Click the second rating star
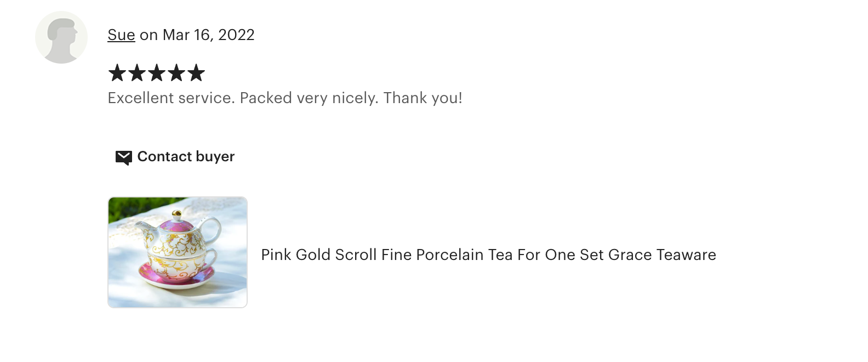Viewport: 868px width, 362px height. (137, 73)
